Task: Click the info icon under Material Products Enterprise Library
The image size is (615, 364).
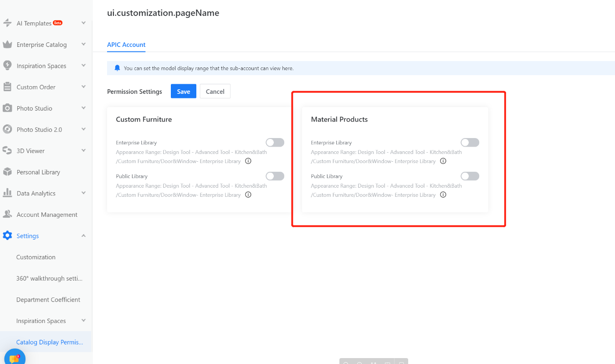Action: click(x=443, y=161)
